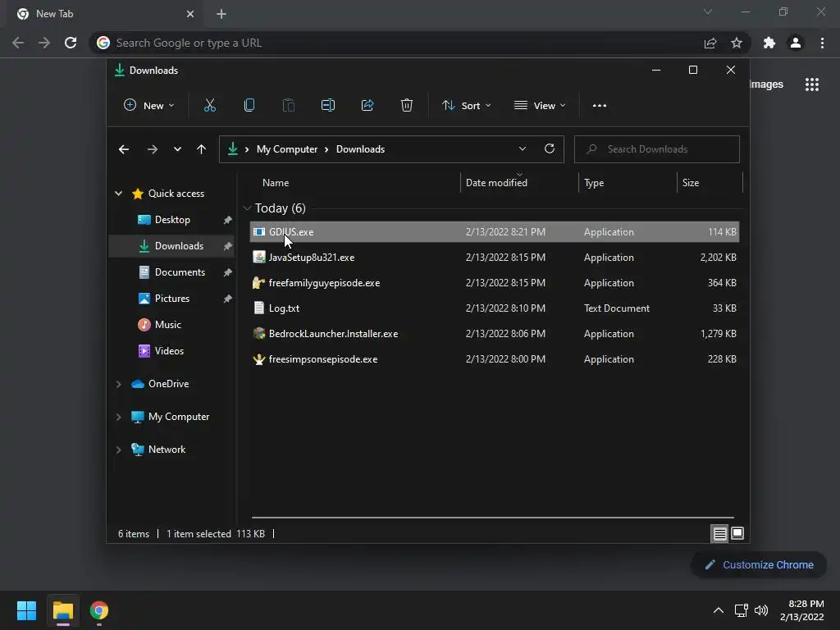Go up one folder level
Screen dimensions: 840x630
202,149
